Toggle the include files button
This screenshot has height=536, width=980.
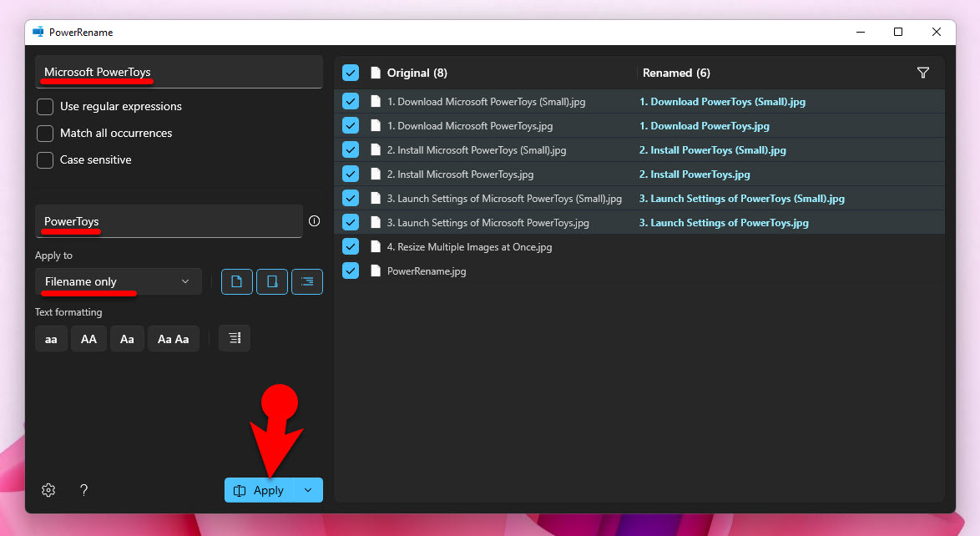click(x=237, y=281)
